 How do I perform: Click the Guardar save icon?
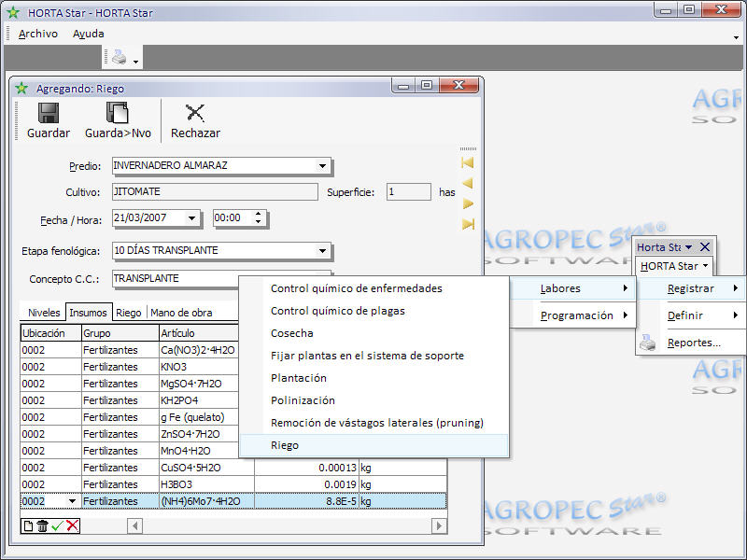coord(49,113)
